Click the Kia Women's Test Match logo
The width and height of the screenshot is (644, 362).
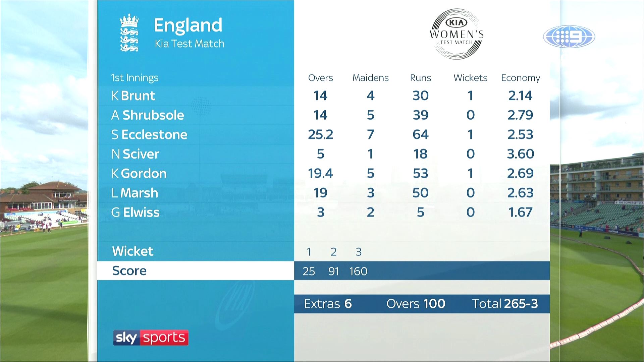pyautogui.click(x=457, y=34)
